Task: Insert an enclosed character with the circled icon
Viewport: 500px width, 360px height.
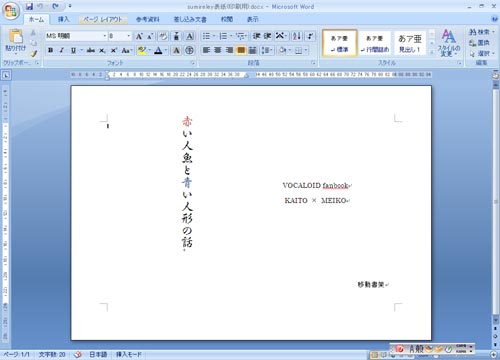Action: point(190,50)
